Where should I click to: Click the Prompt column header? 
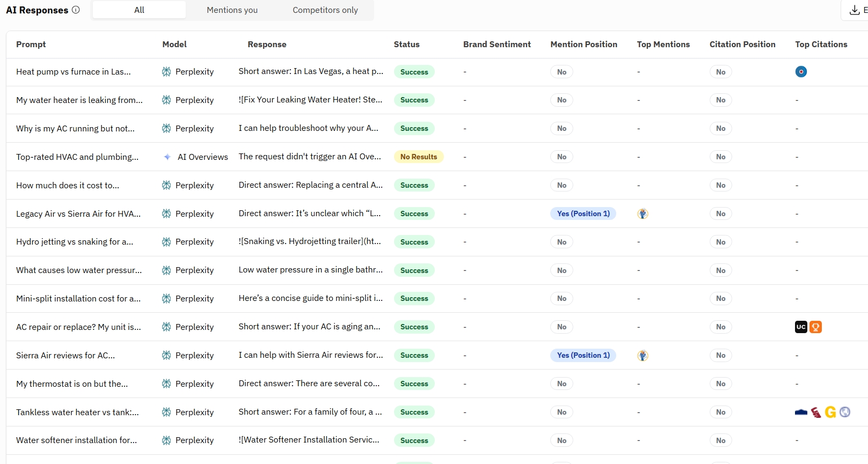tap(31, 45)
